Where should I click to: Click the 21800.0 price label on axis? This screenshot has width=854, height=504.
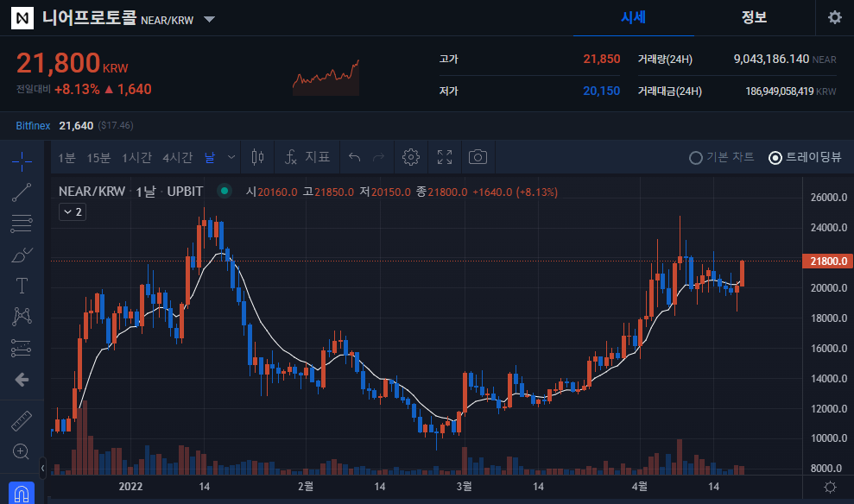(x=828, y=261)
